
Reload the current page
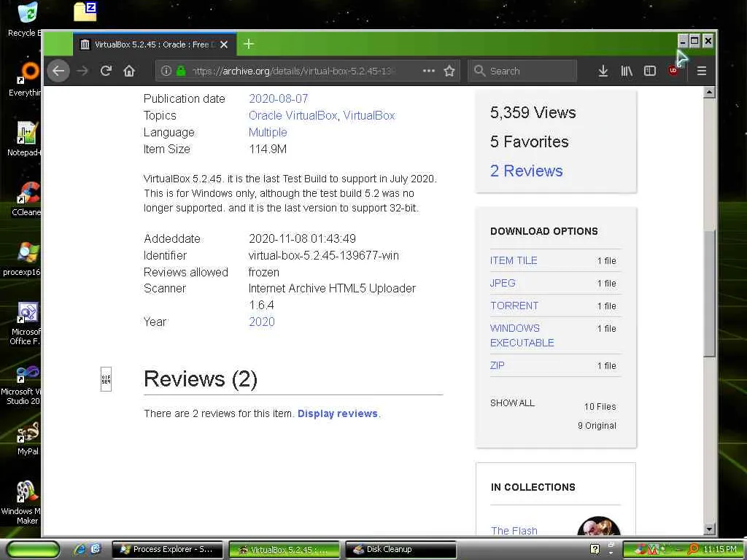(x=106, y=71)
